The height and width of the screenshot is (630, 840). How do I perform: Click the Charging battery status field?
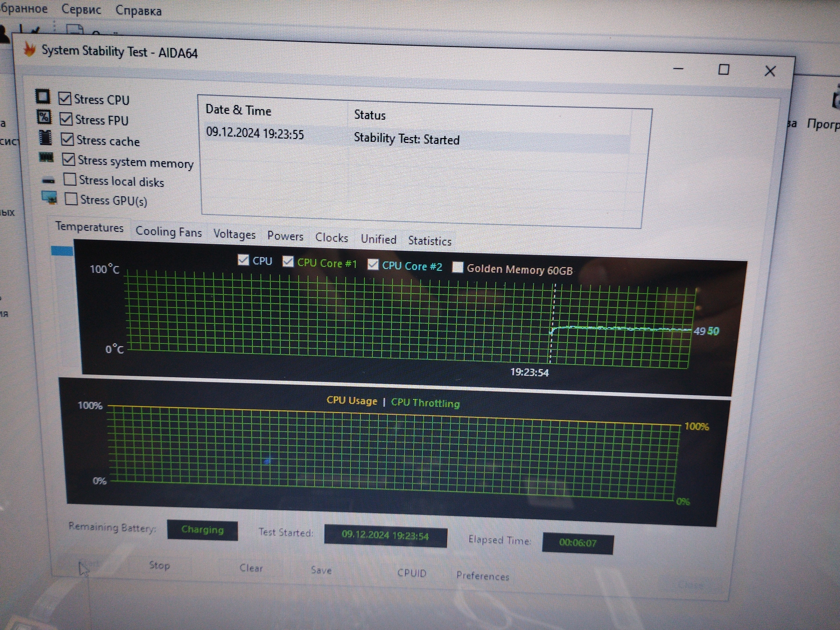click(203, 530)
